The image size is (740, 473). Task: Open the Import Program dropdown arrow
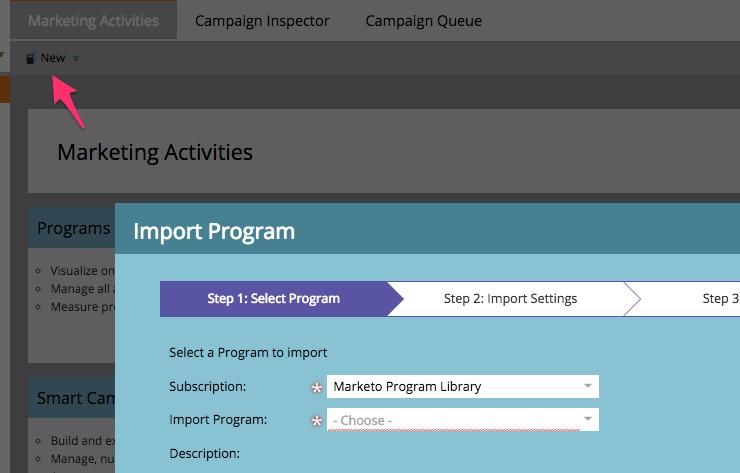click(x=588, y=420)
